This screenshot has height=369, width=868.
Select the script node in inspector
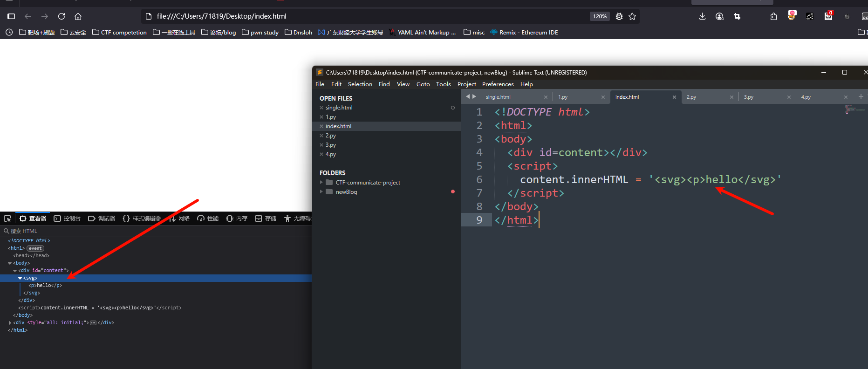100,308
